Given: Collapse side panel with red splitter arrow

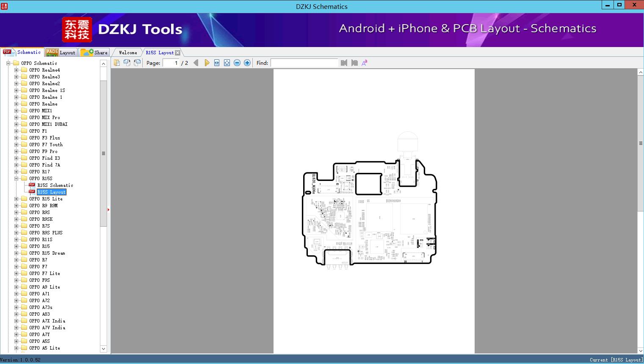Looking at the screenshot, I should [x=108, y=210].
